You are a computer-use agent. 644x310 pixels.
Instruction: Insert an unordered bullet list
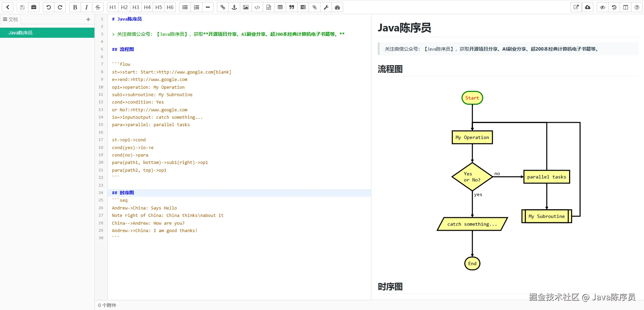185,7
